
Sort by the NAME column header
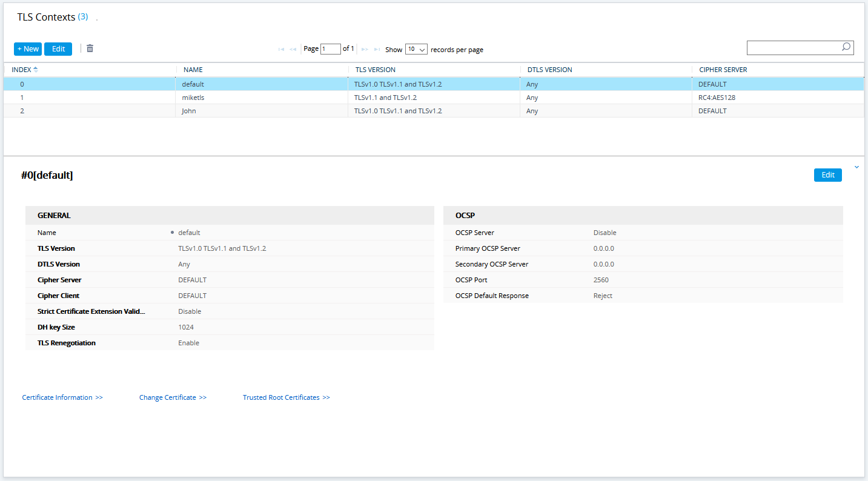point(193,70)
